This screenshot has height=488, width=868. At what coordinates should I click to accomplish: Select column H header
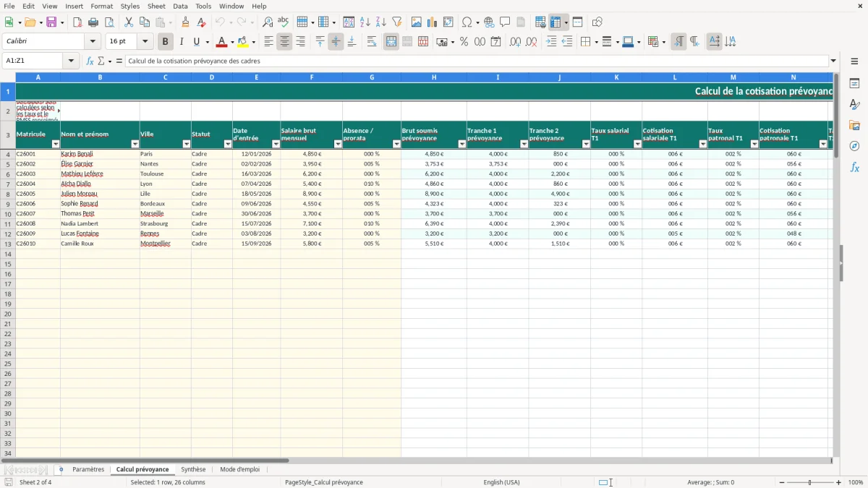click(434, 77)
